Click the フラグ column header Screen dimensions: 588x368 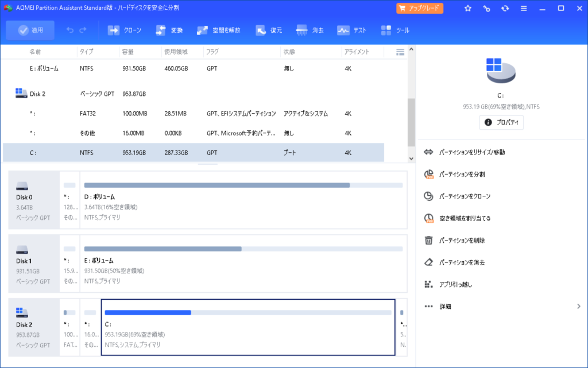click(x=212, y=52)
